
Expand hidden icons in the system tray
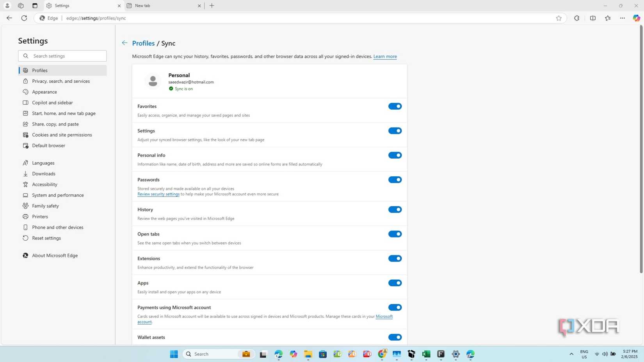pyautogui.click(x=571, y=354)
